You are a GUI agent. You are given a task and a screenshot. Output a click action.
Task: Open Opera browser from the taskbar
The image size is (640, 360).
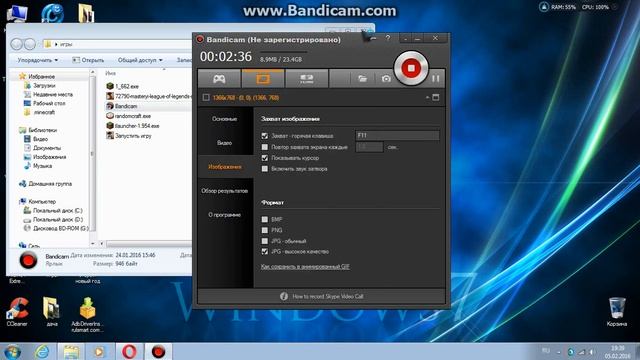pos(129,351)
